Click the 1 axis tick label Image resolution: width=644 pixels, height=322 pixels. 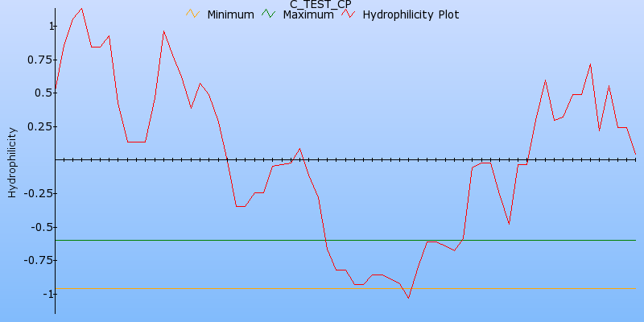[x=52, y=27]
